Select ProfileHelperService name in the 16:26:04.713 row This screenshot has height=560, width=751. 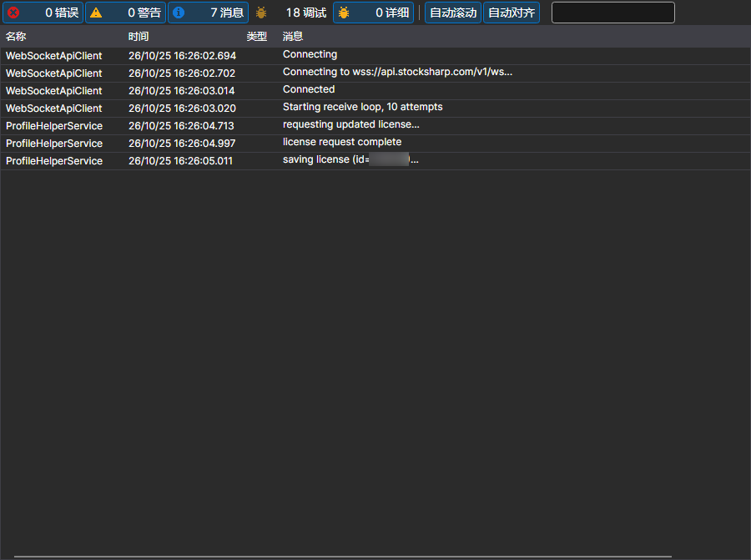click(54, 126)
